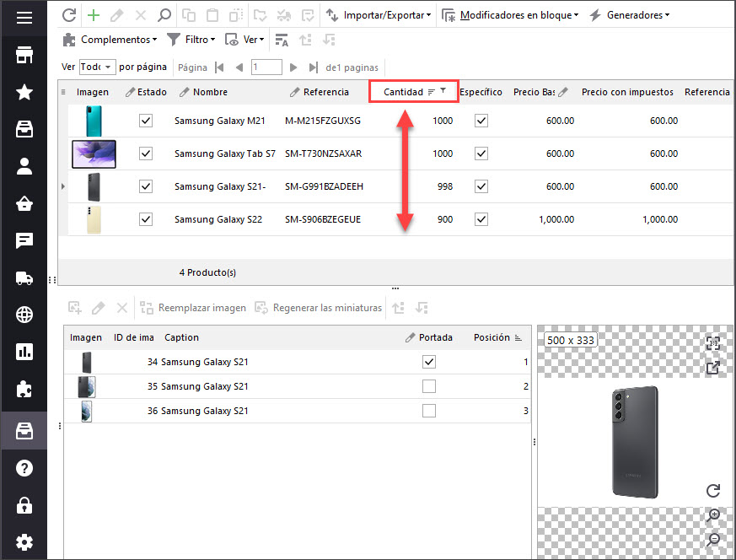Open the Ver view dropdown
Screen dimensions: 736x560
pyautogui.click(x=244, y=40)
